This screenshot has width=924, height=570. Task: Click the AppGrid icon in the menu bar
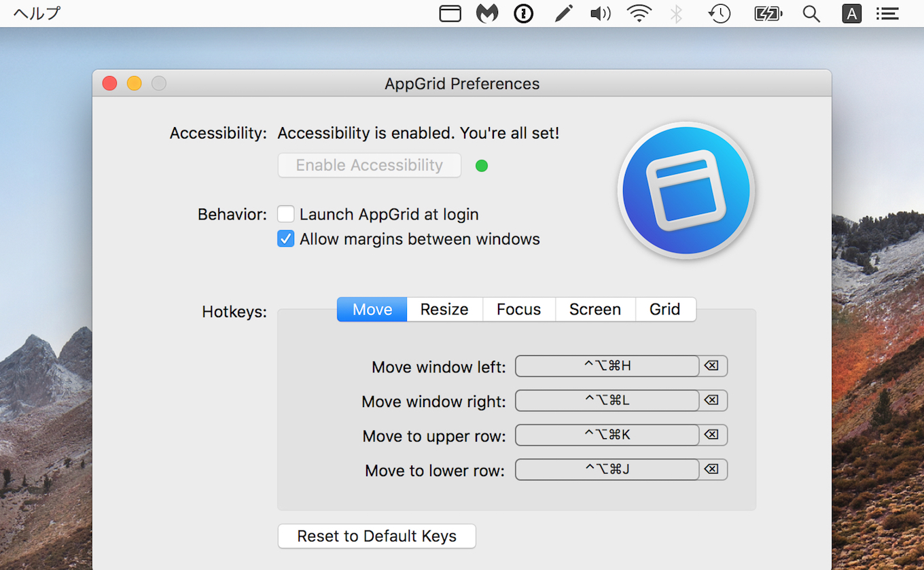click(450, 14)
